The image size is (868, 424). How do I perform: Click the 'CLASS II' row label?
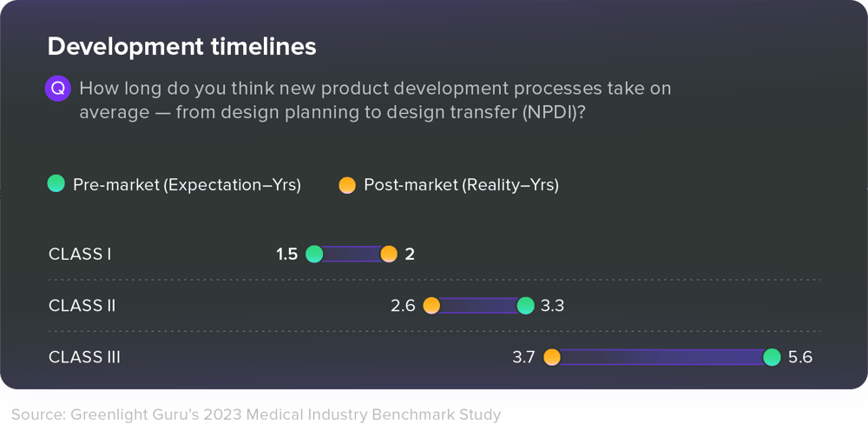point(82,305)
